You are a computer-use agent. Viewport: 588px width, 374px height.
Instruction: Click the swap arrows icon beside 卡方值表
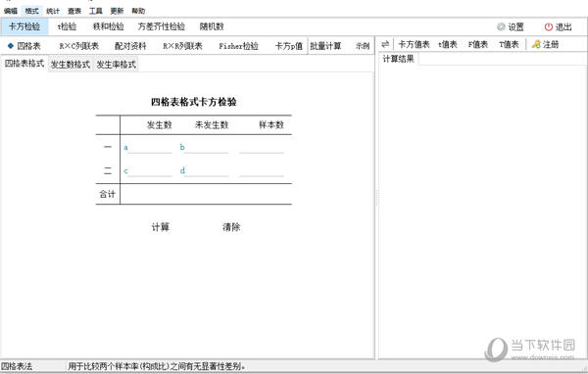click(385, 44)
